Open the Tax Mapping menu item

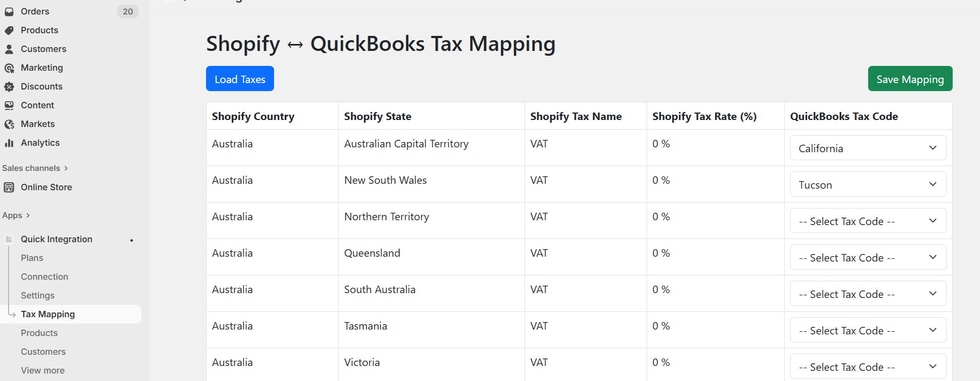click(48, 315)
